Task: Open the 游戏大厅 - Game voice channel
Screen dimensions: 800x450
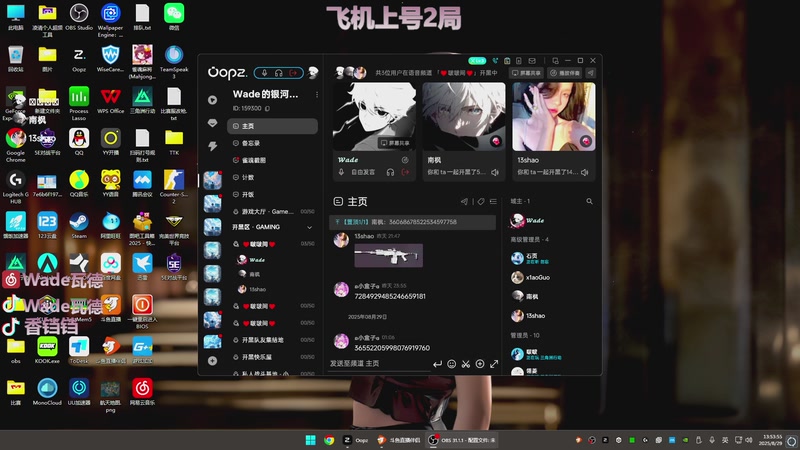Action: (x=272, y=211)
